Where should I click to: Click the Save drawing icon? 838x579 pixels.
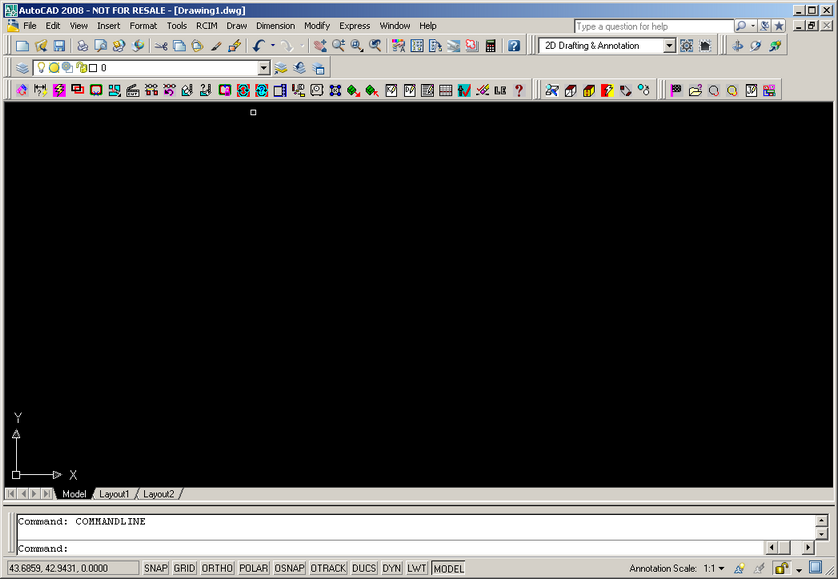59,46
